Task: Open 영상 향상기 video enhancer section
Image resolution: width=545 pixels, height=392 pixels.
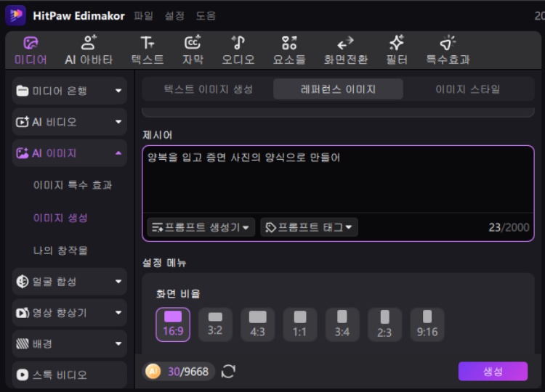Action: pyautogui.click(x=70, y=312)
